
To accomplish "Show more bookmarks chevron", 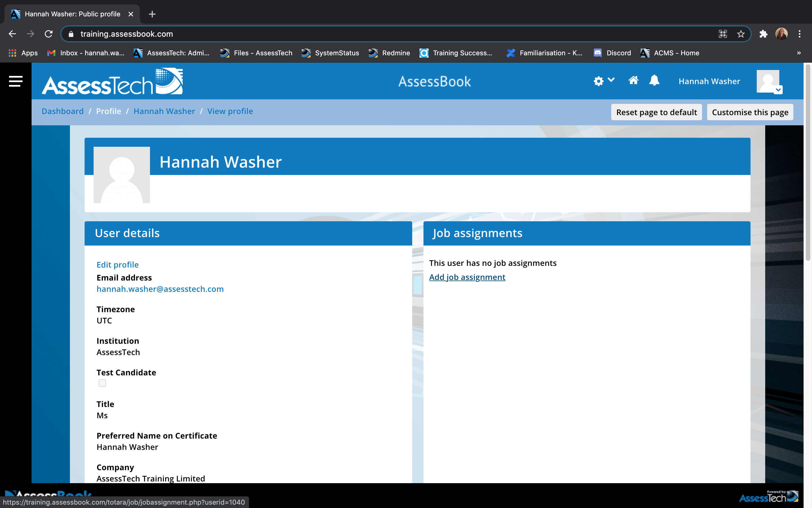I will point(799,53).
